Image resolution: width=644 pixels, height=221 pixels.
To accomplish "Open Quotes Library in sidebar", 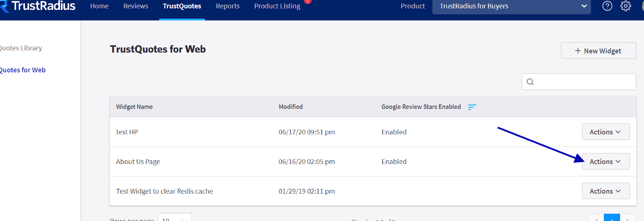I will click(21, 48).
